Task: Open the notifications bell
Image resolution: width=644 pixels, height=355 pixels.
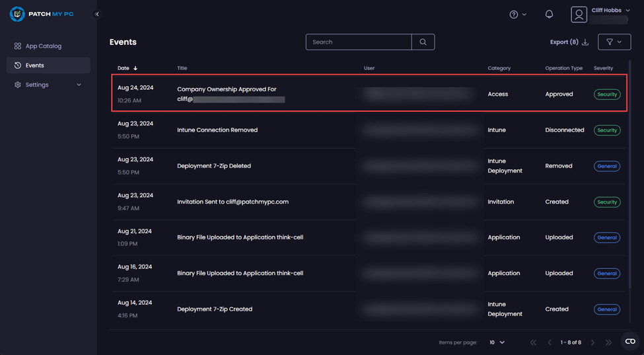Action: 549,15
